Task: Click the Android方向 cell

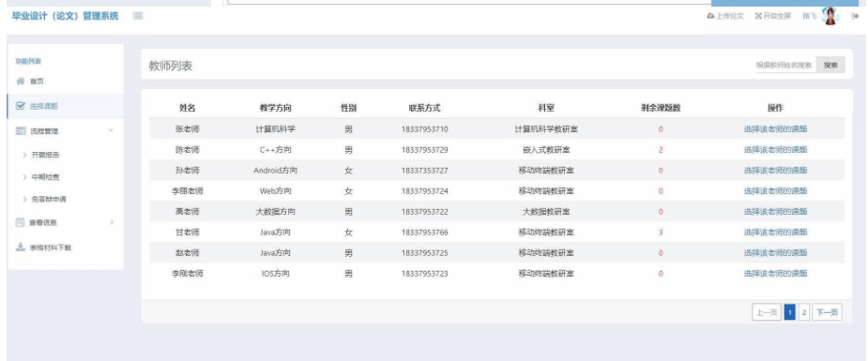Action: (275, 171)
